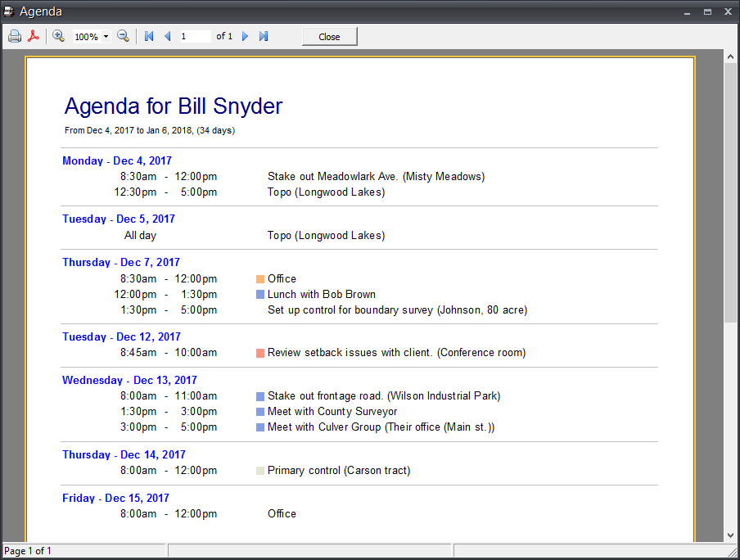Export the agenda to PDF

[x=34, y=36]
